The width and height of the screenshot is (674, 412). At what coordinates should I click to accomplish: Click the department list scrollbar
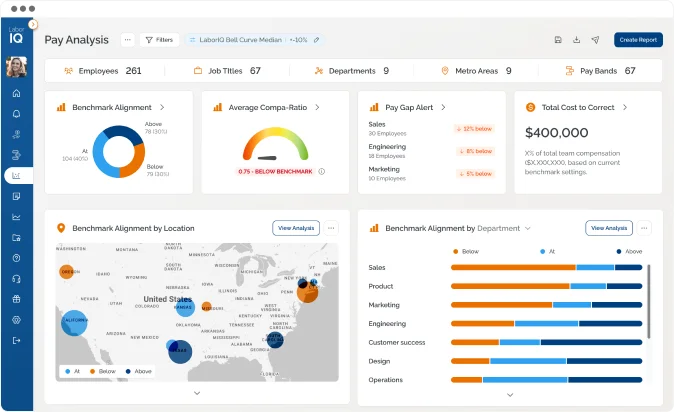click(x=648, y=301)
